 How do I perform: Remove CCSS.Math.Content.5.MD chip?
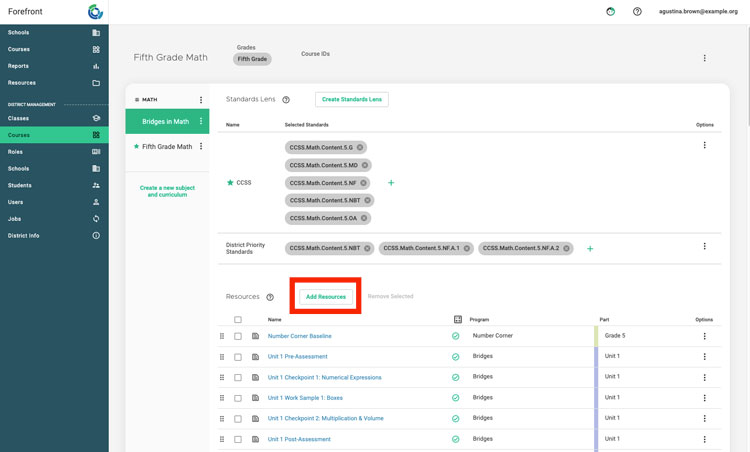point(365,165)
